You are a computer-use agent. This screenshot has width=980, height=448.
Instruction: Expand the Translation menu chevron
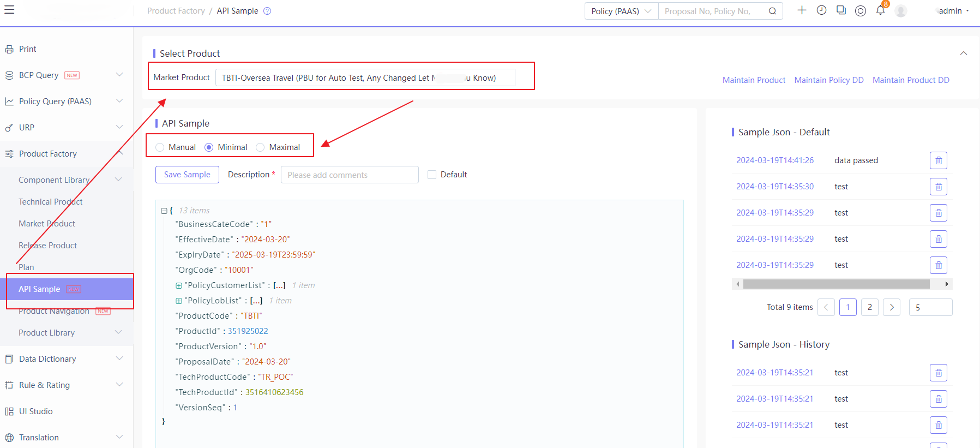119,437
